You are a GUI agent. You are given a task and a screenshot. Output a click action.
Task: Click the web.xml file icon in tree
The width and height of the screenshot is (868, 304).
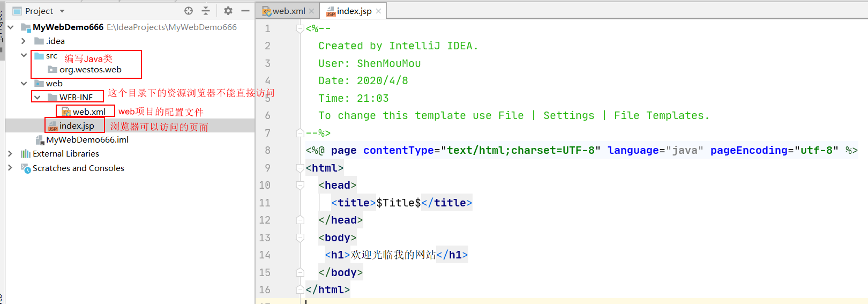click(x=66, y=112)
